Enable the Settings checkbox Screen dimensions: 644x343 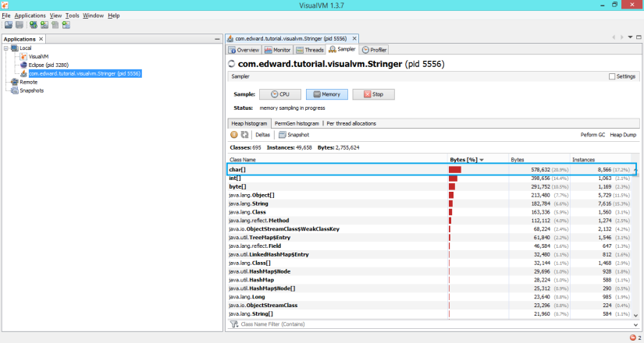(612, 76)
